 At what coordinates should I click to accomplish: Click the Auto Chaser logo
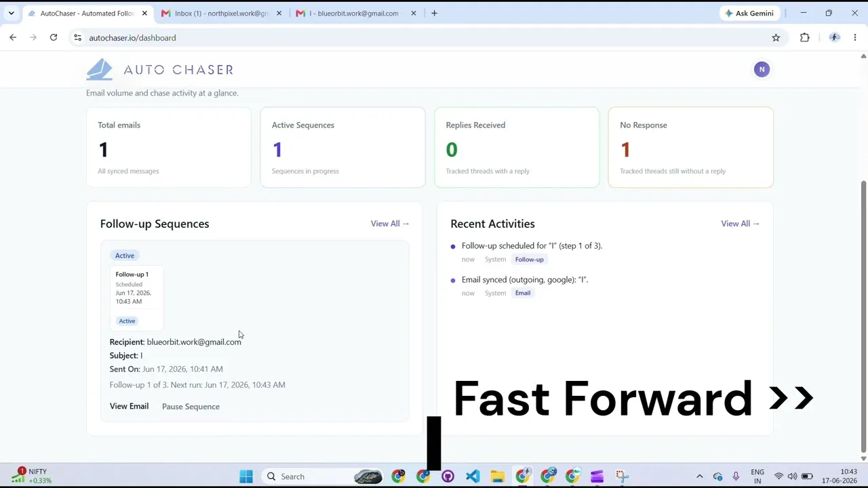point(160,69)
